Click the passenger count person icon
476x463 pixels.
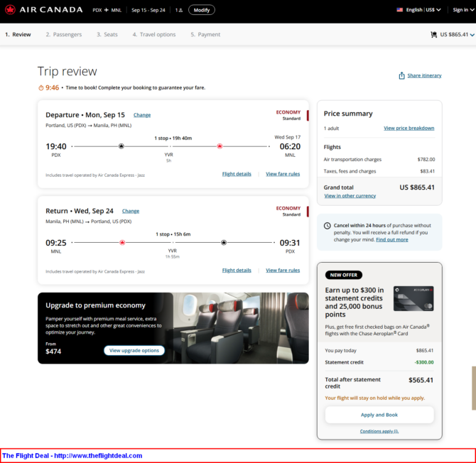[180, 11]
